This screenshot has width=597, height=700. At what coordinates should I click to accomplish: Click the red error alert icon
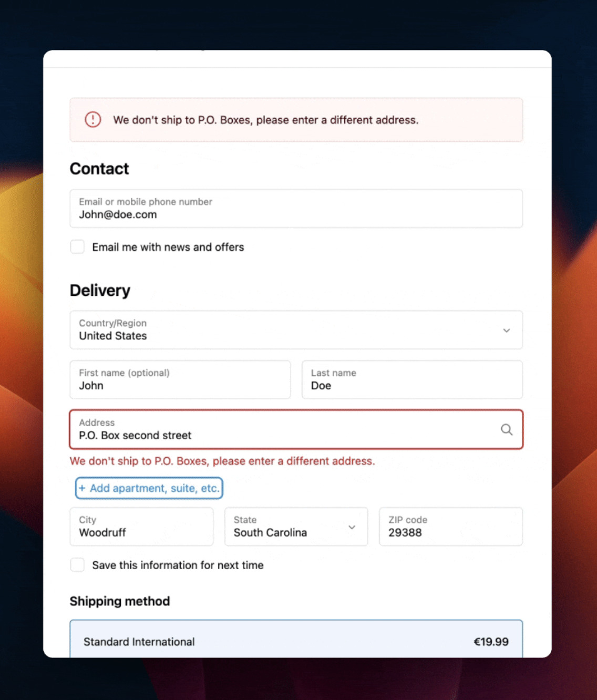coord(93,120)
